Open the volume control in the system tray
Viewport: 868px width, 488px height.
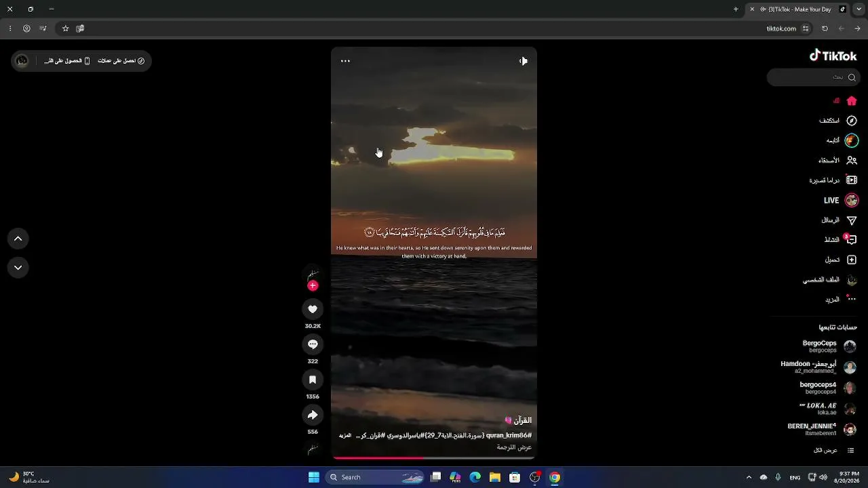pyautogui.click(x=823, y=477)
